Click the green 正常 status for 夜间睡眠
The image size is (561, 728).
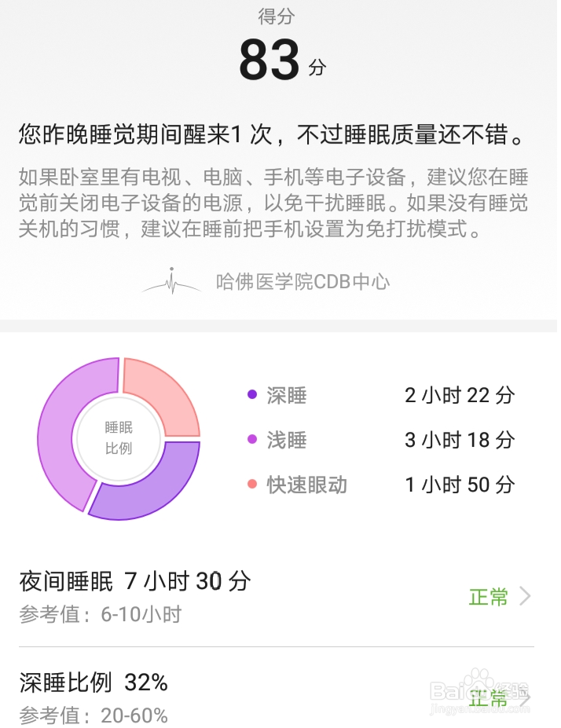[488, 597]
